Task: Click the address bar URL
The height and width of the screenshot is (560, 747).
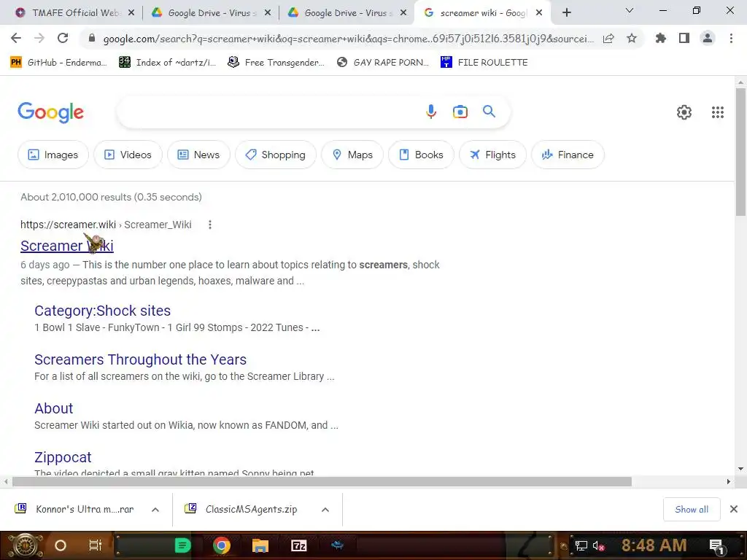Action: coord(348,39)
